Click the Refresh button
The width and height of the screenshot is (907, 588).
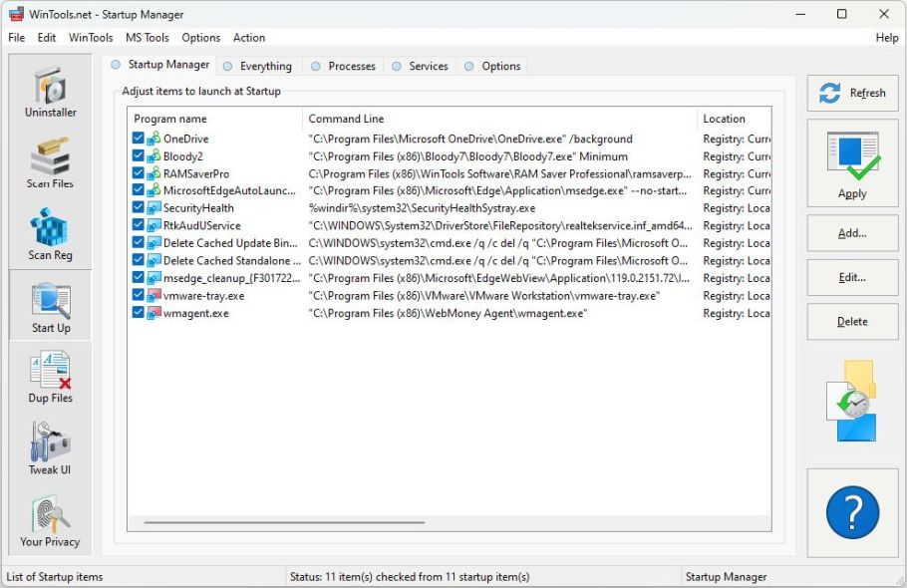pos(852,93)
